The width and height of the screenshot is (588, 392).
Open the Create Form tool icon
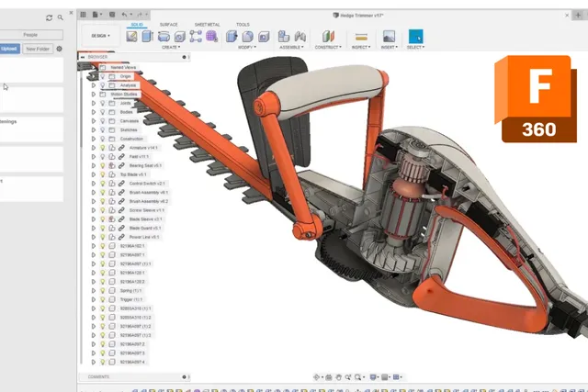pyautogui.click(x=211, y=37)
